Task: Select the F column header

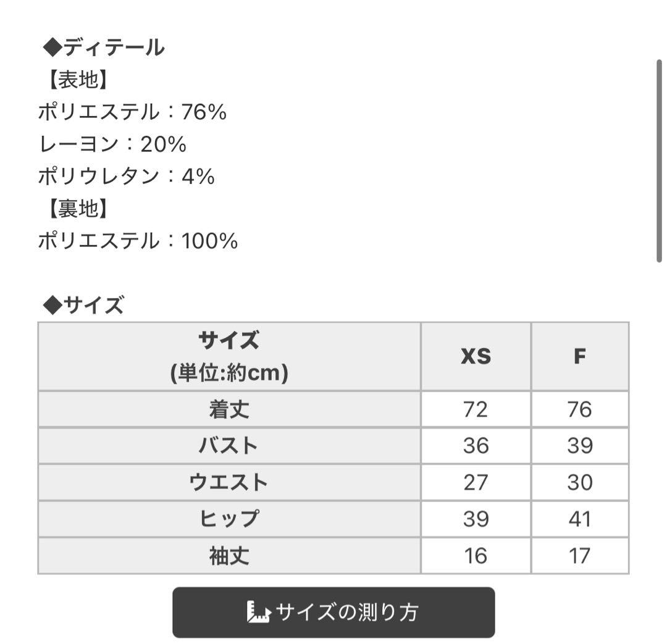Action: click(x=579, y=355)
